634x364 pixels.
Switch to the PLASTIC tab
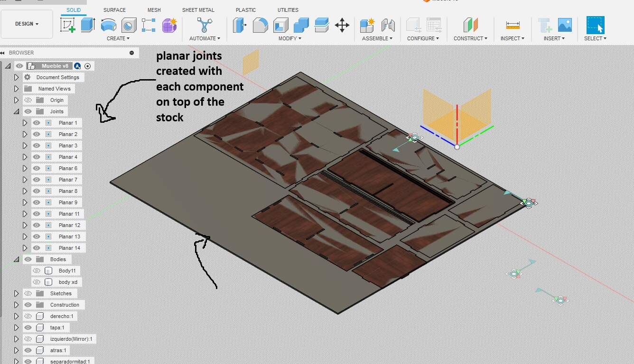point(245,10)
